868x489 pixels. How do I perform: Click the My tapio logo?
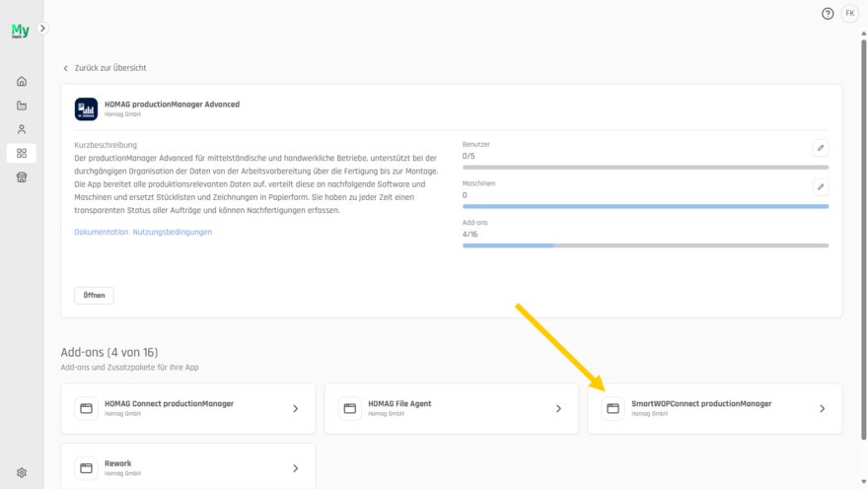(x=20, y=31)
